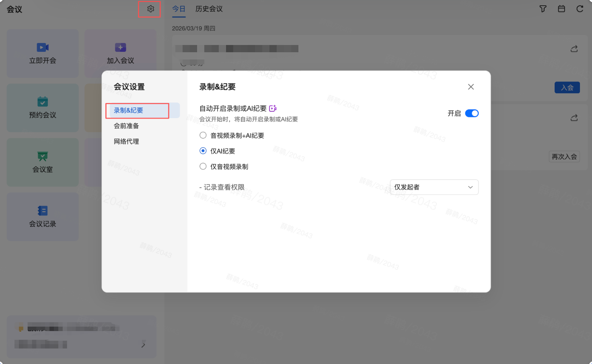Click the 记录查看权限 label
Image resolution: width=592 pixels, height=364 pixels.
click(224, 187)
